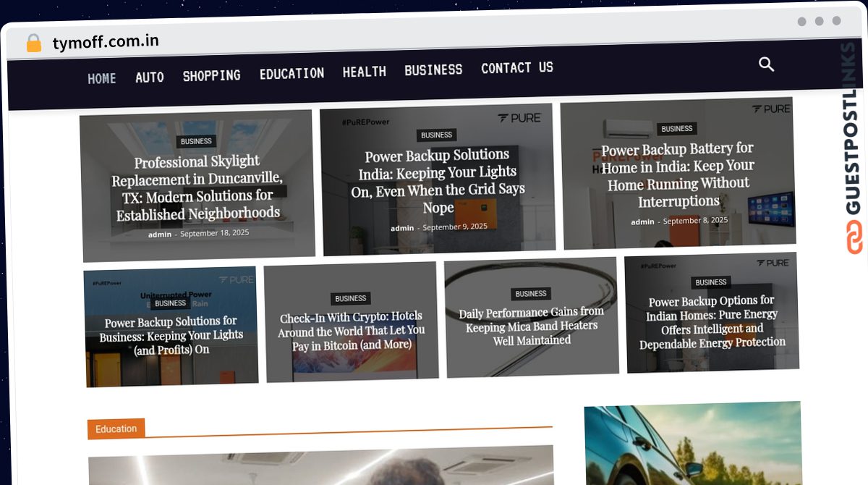Click BUSINESS tag on Indian Homes power card
The width and height of the screenshot is (868, 485).
tap(711, 282)
